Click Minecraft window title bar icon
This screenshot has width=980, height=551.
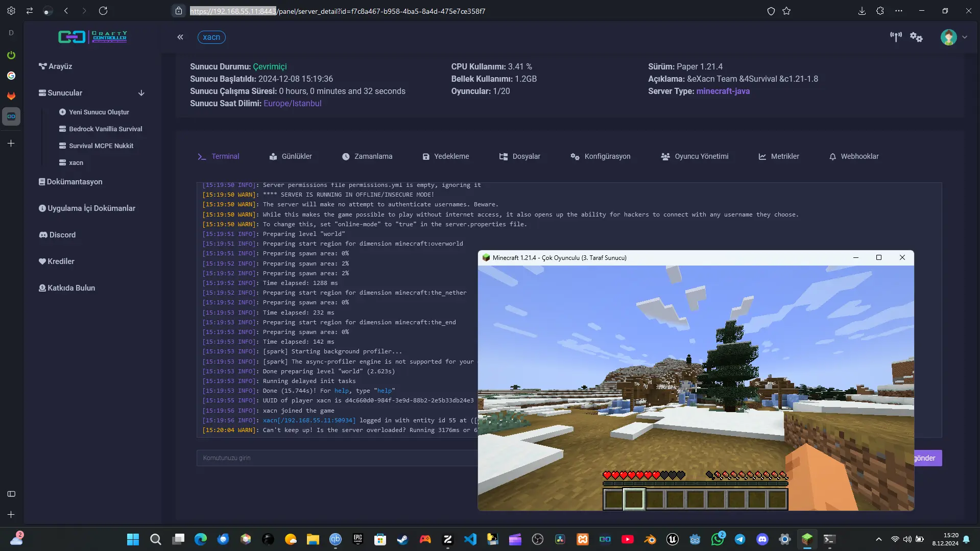click(x=486, y=258)
